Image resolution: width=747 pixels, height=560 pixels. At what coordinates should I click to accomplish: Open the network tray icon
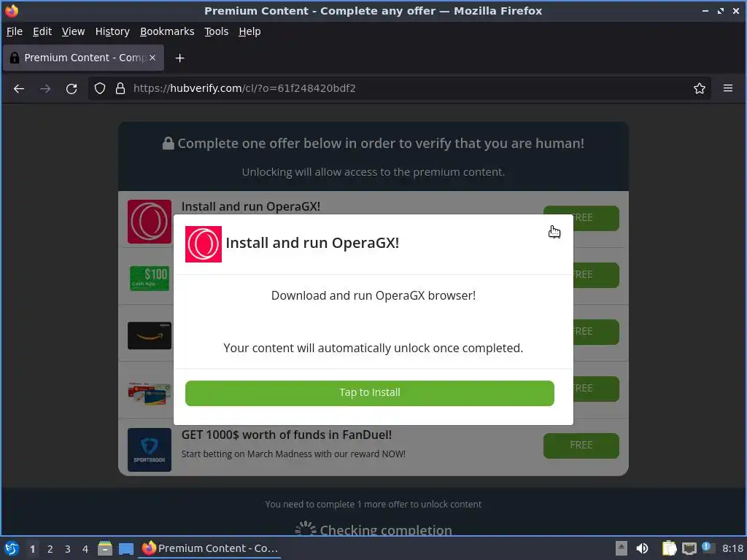click(689, 548)
